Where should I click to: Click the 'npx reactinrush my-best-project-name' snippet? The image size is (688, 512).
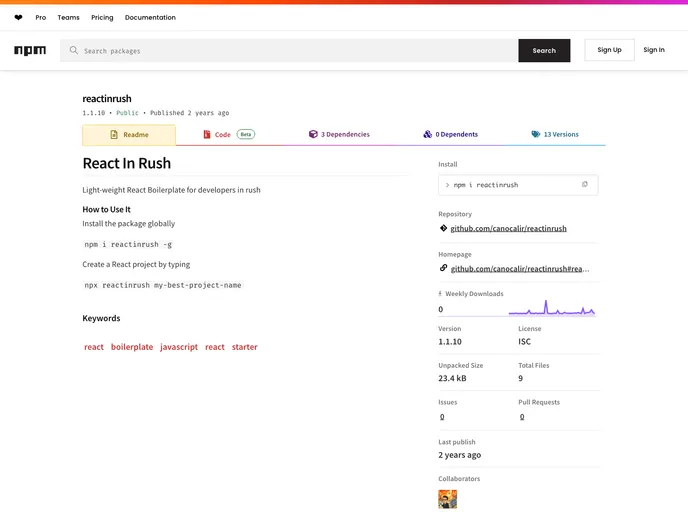coord(163,285)
